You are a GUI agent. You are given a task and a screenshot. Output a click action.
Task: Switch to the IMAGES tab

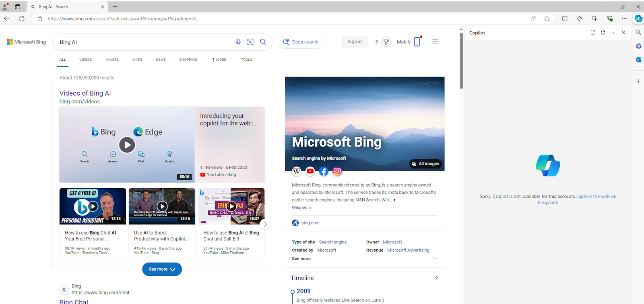point(112,60)
